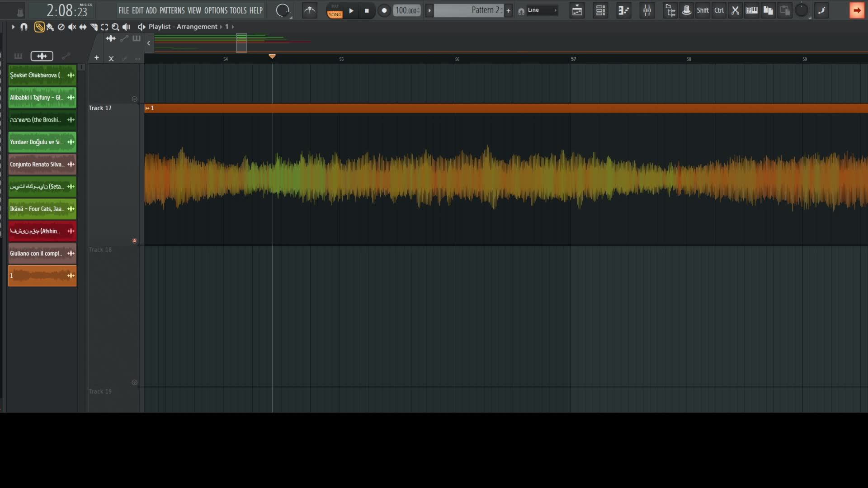The width and height of the screenshot is (868, 488).
Task: Click the tempo value 100.000
Action: 406,10
